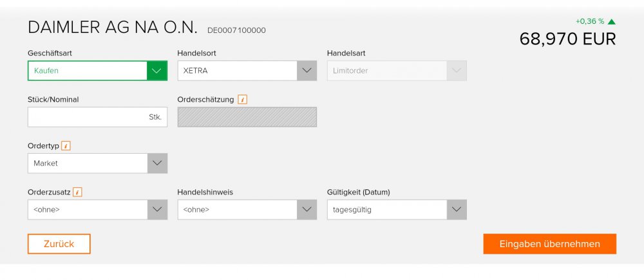Expand the Handelshinweis dropdown
This screenshot has height=280, width=644.
307,210
